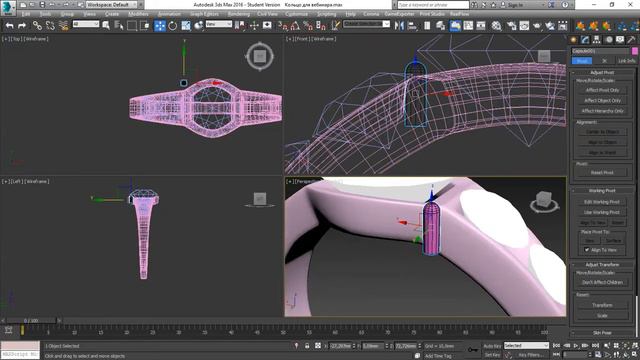Viewport: 640px width, 360px height.
Task: Open the Workspace: Default dropdown
Action: pos(111,5)
